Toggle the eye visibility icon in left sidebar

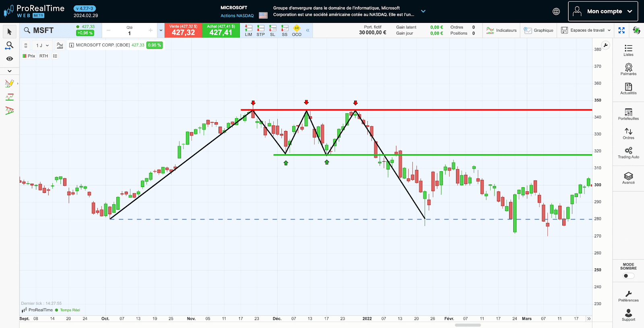[x=10, y=59]
